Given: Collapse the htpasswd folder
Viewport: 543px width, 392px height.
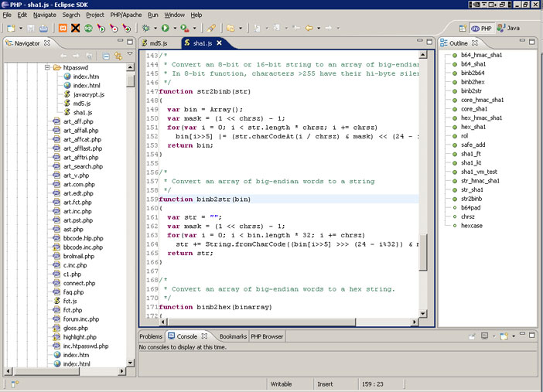Looking at the screenshot, I should tap(47, 67).
